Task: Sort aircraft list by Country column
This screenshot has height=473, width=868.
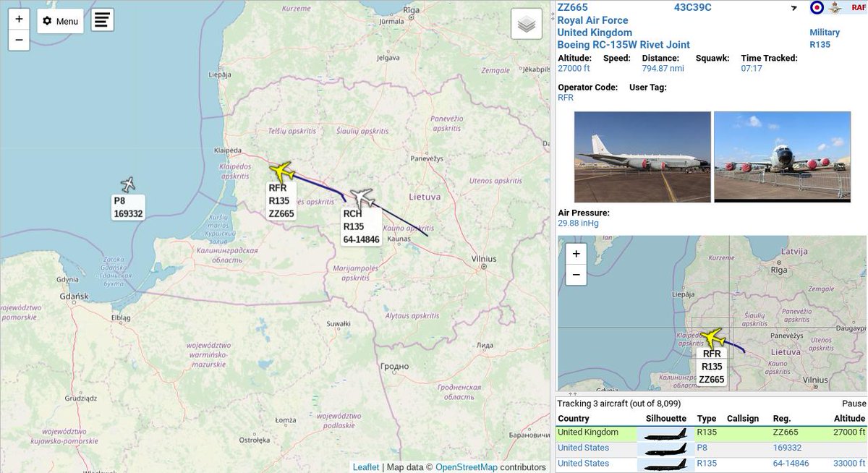Action: (574, 418)
